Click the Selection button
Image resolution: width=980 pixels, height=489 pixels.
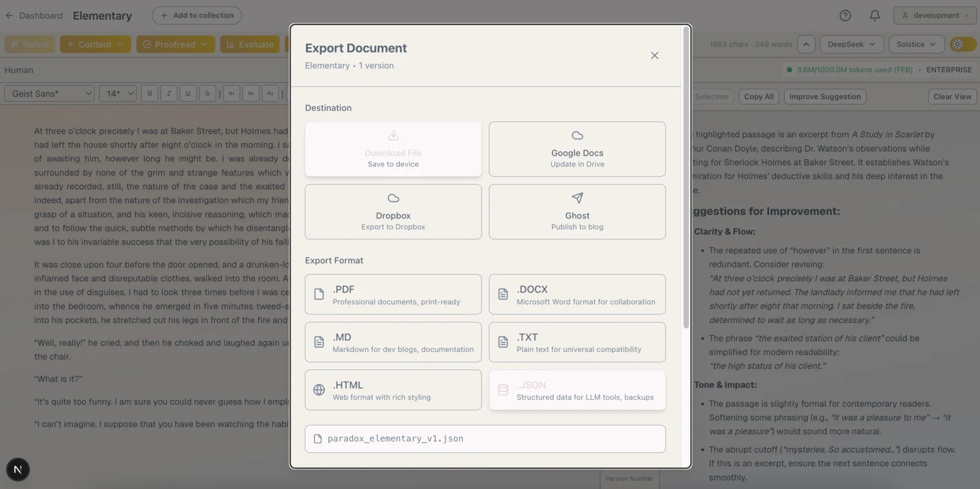[x=712, y=97]
